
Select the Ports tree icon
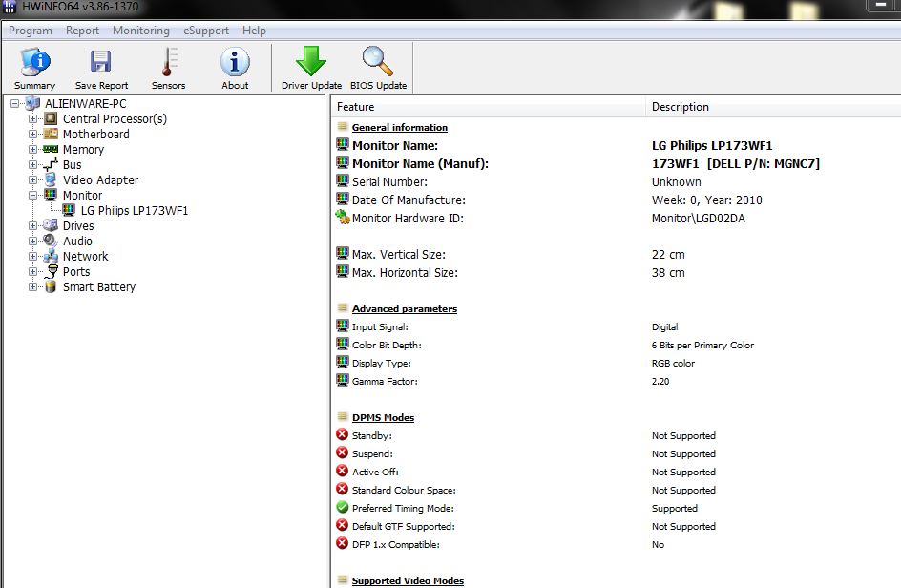click(x=51, y=271)
